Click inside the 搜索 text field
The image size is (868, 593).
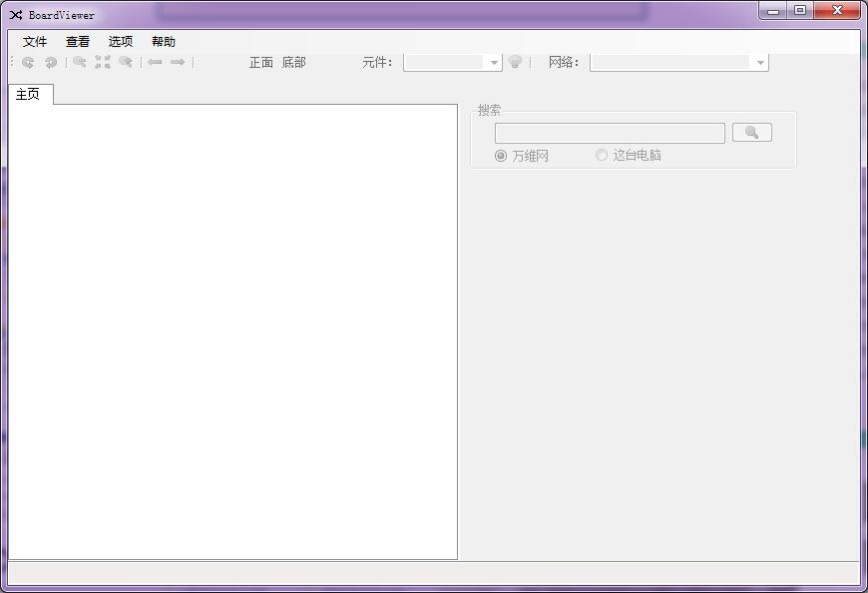[610, 133]
